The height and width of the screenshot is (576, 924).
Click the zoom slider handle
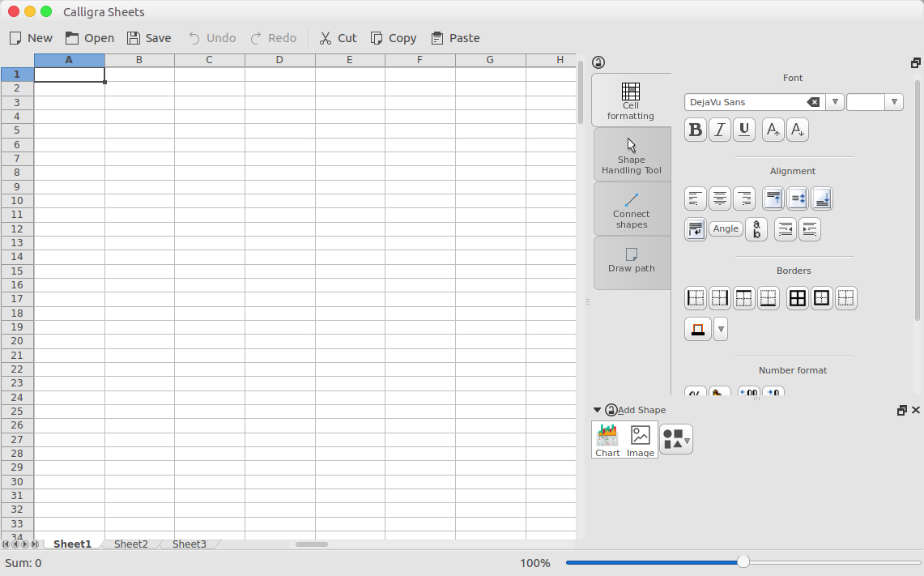[x=743, y=562]
